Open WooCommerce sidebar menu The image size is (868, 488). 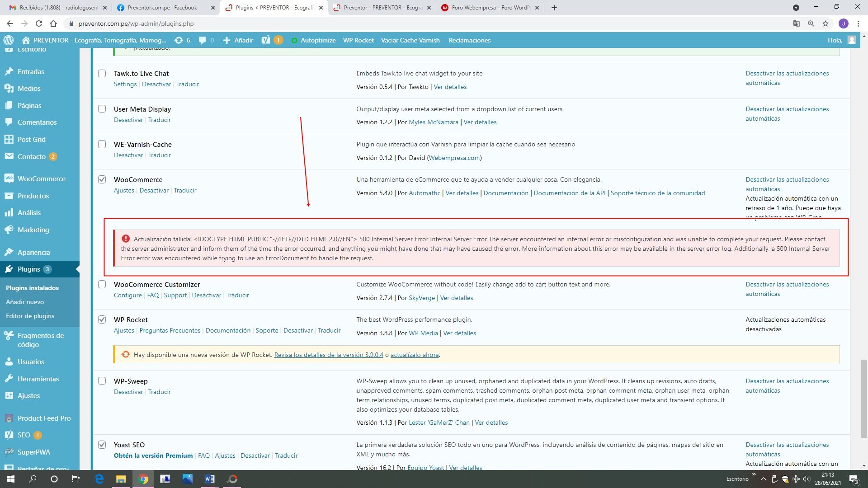pos(42,179)
